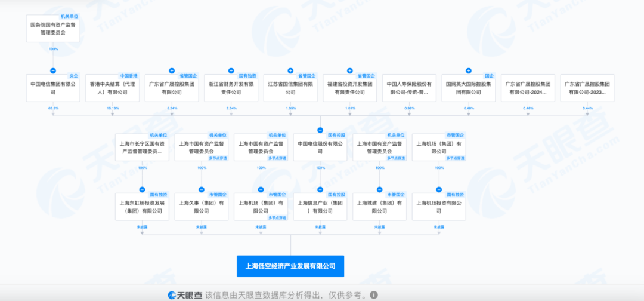This screenshot has width=644, height=301.
Task: Click the 0.48% shareholding label
Action: point(469,108)
